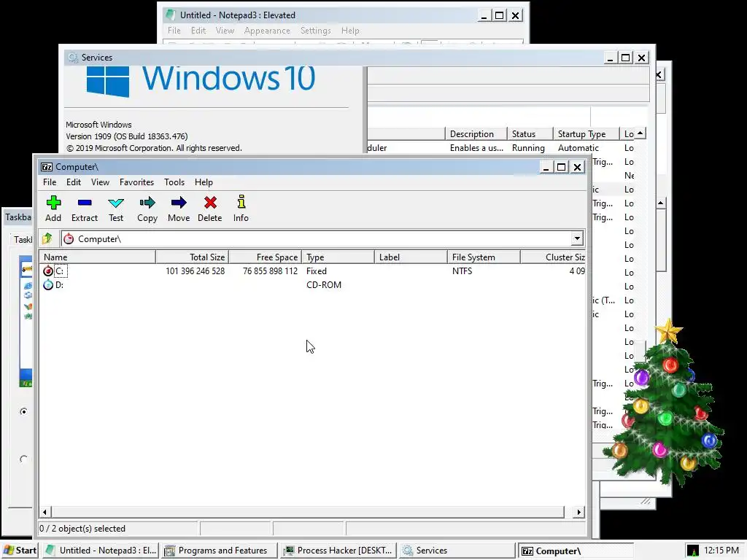Click the 7z icon in Computer title bar
747x560 pixels.
pyautogui.click(x=47, y=167)
